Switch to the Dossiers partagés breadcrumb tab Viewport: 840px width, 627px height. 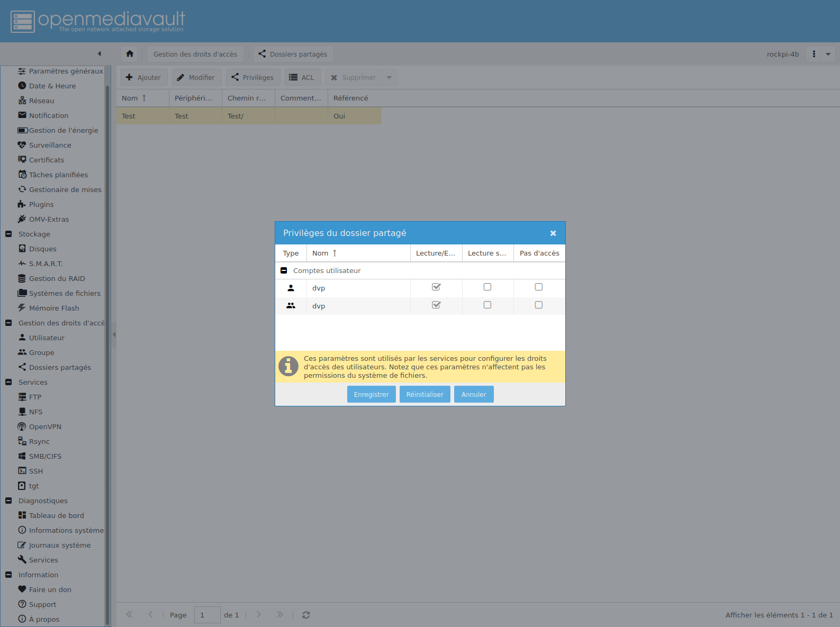pos(293,54)
